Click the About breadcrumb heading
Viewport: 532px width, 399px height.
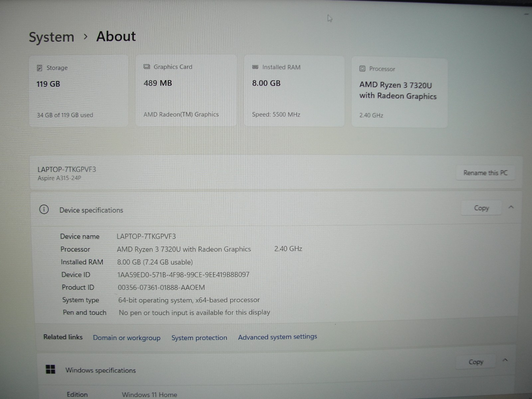click(x=116, y=36)
